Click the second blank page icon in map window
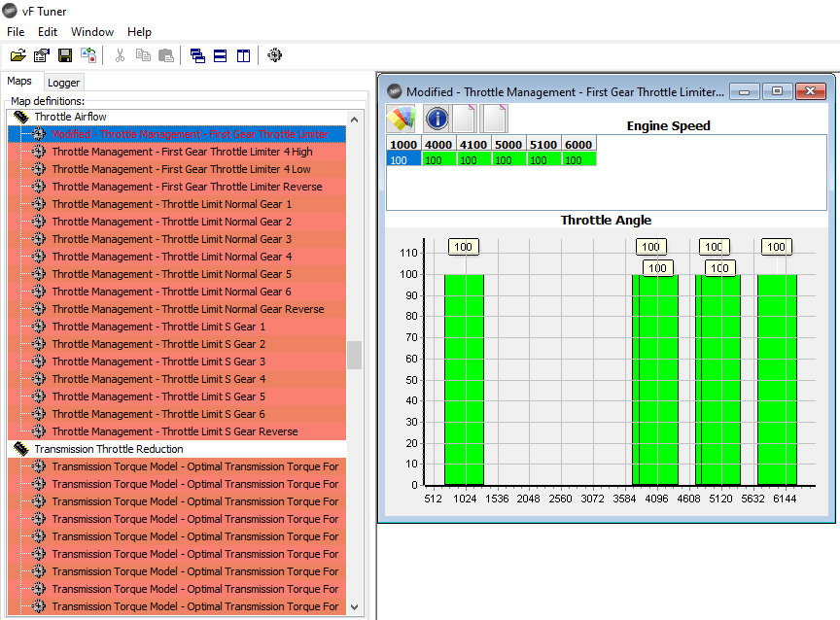Viewport: 840px width, 620px height. click(494, 119)
